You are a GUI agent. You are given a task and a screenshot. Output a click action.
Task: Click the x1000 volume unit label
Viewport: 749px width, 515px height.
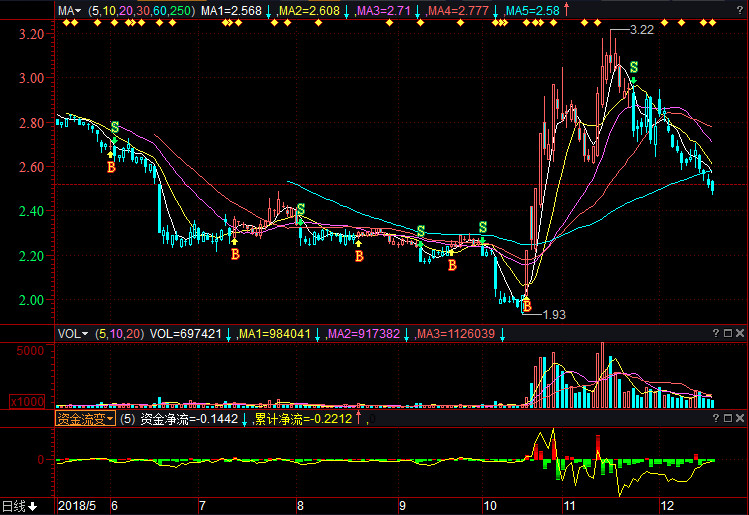(x=28, y=402)
